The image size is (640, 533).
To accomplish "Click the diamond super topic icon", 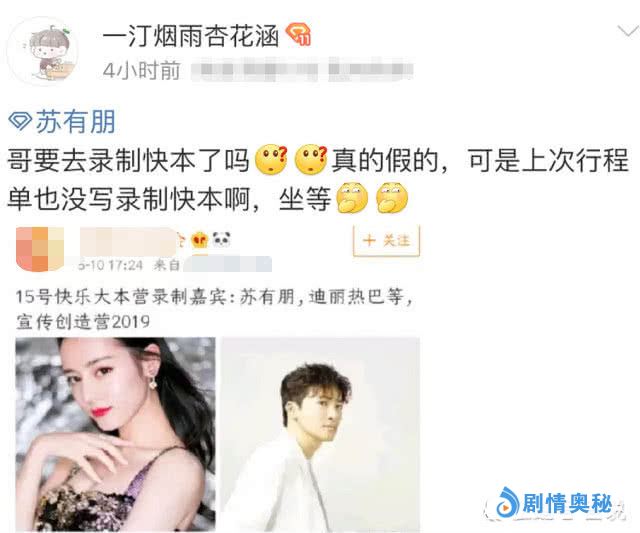I will 20,122.
